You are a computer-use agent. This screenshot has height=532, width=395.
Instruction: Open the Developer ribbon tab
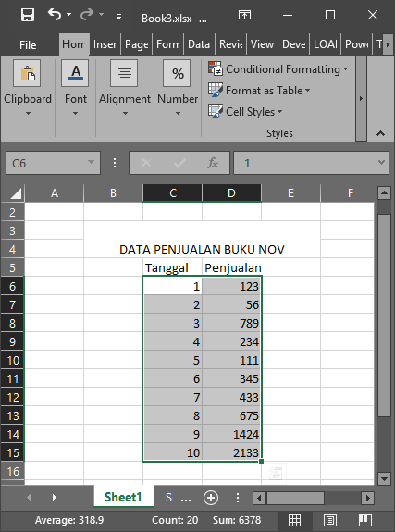[294, 44]
